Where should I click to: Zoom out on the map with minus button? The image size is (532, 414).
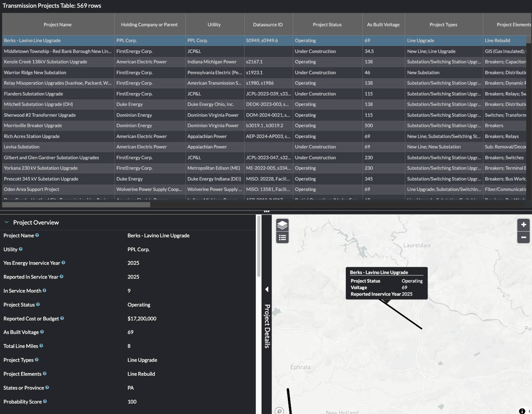click(524, 237)
